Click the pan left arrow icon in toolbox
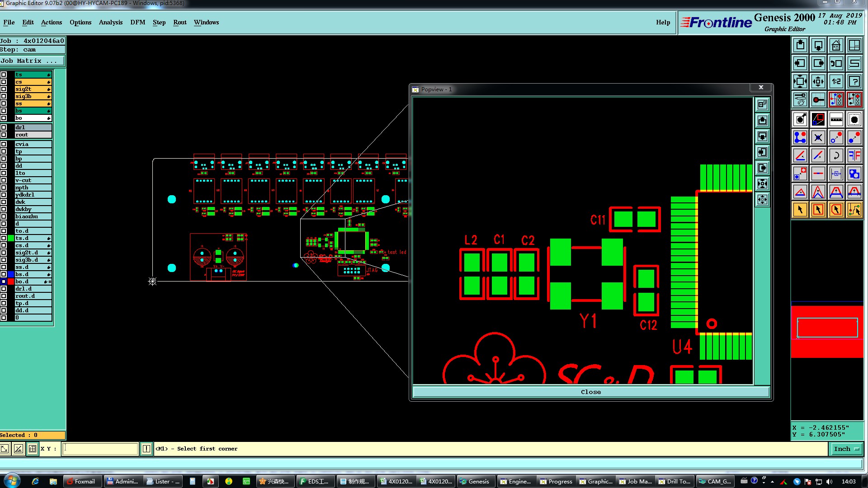 tap(800, 63)
